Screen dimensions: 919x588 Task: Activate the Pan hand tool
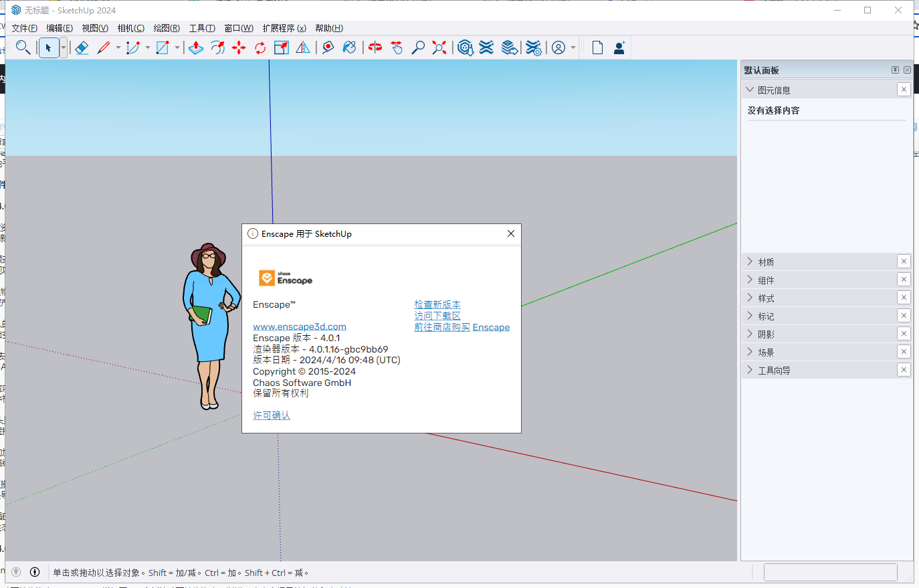(x=397, y=47)
